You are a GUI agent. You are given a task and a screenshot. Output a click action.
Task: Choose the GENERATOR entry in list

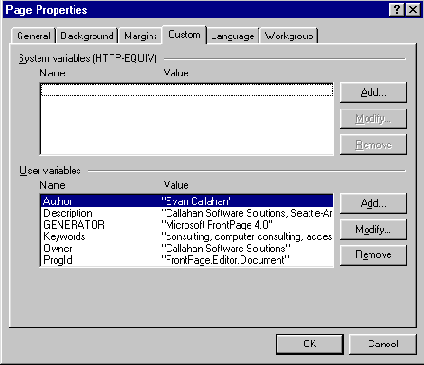[x=187, y=225]
